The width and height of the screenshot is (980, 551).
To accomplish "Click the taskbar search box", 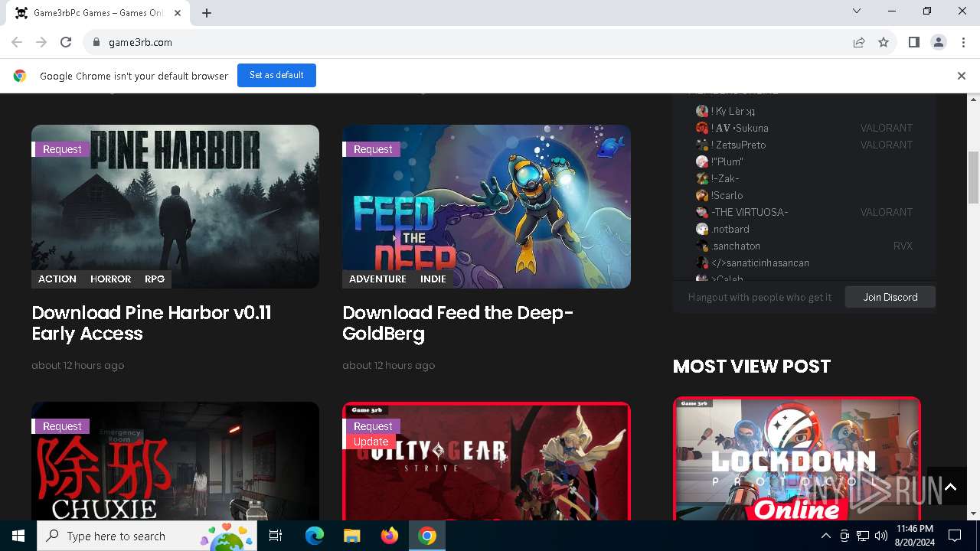I will point(147,536).
